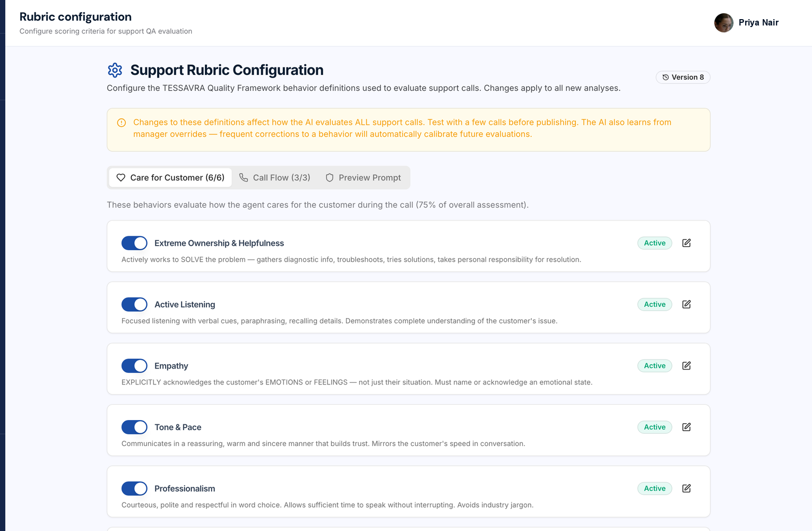Click the Active status badge for Empathy
This screenshot has width=812, height=531.
click(x=655, y=365)
